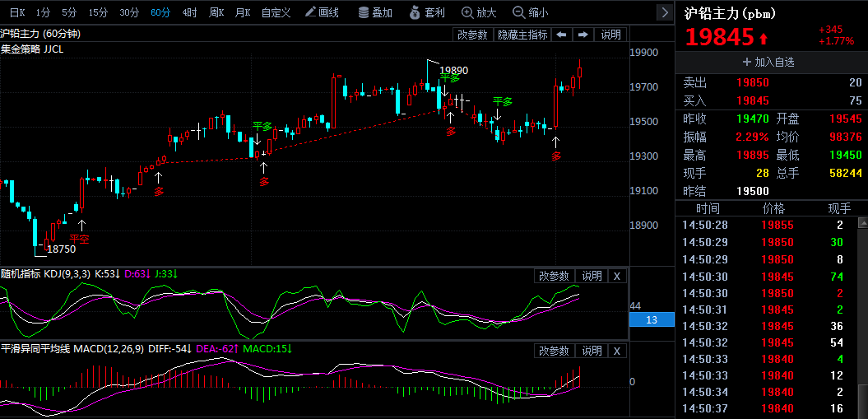The width and height of the screenshot is (868, 419).
Task: Close the KDJ indicator panel
Action: click(617, 276)
